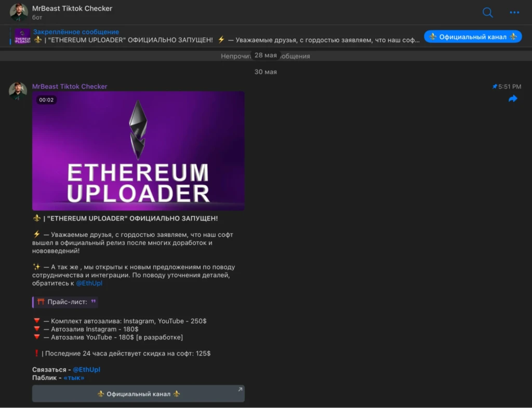The width and height of the screenshot is (532, 408).
Task: Open search in chat header
Action: [x=487, y=12]
